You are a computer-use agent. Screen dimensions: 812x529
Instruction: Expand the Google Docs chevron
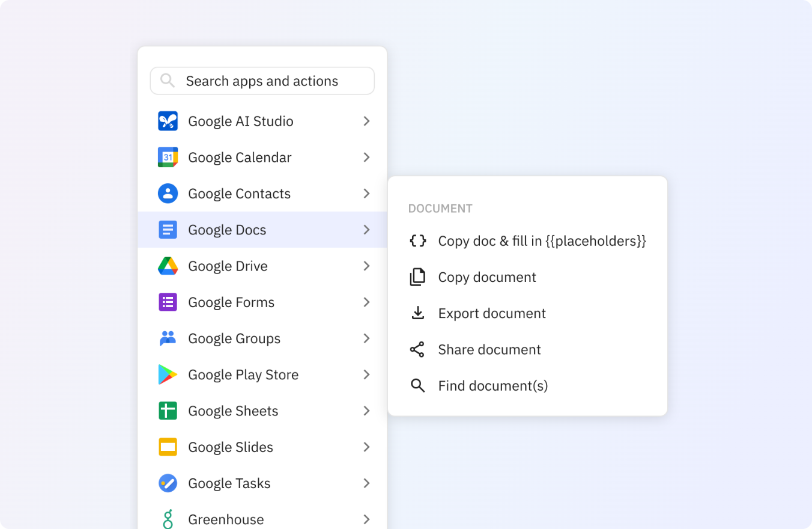coord(366,230)
